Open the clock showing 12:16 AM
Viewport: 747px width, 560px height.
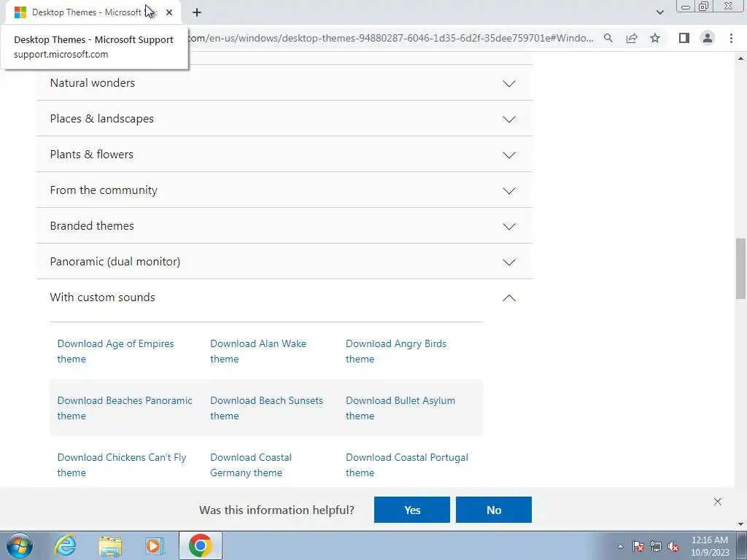pos(710,546)
